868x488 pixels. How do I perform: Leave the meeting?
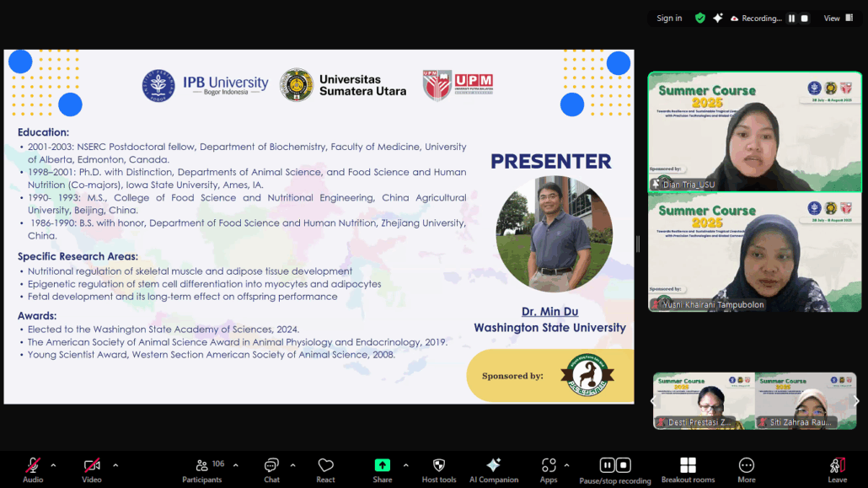837,466
